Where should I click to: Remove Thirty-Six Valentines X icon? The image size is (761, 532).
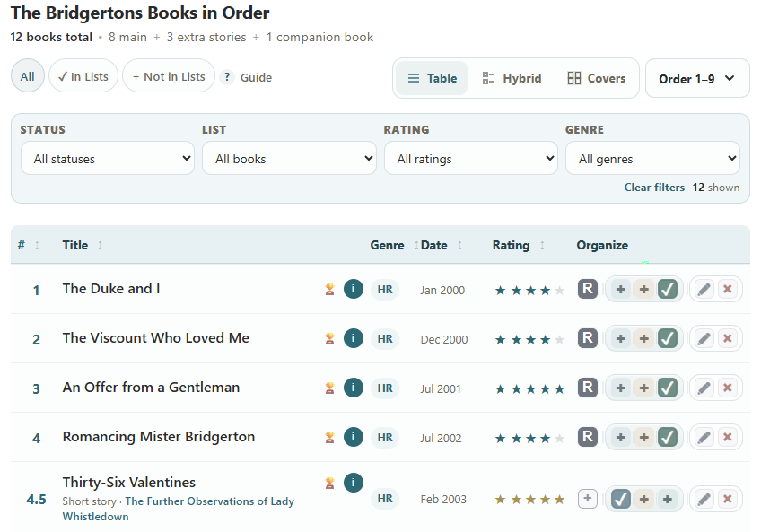pyautogui.click(x=728, y=499)
